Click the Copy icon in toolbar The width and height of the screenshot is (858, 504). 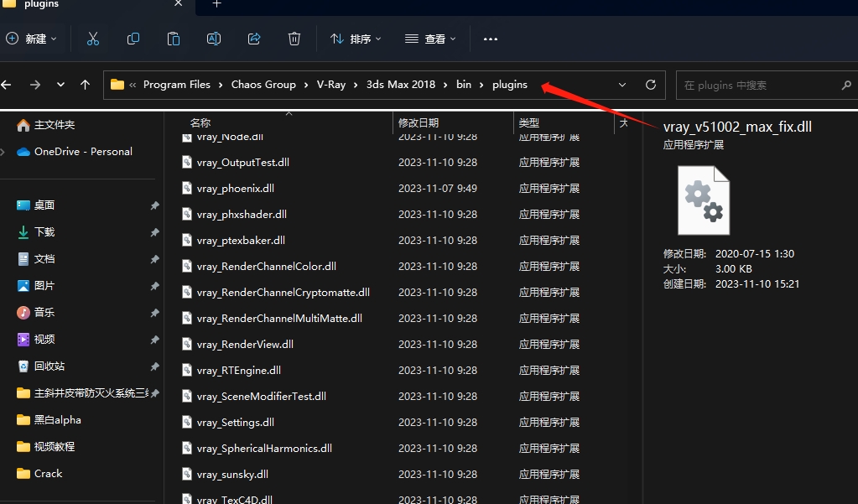[133, 39]
